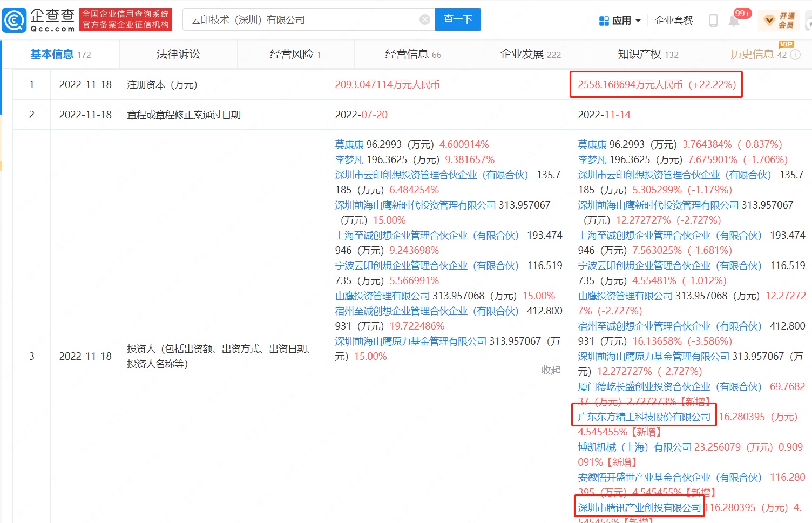The height and width of the screenshot is (523, 812).
Task: Focus the company name search field
Action: tap(302, 20)
